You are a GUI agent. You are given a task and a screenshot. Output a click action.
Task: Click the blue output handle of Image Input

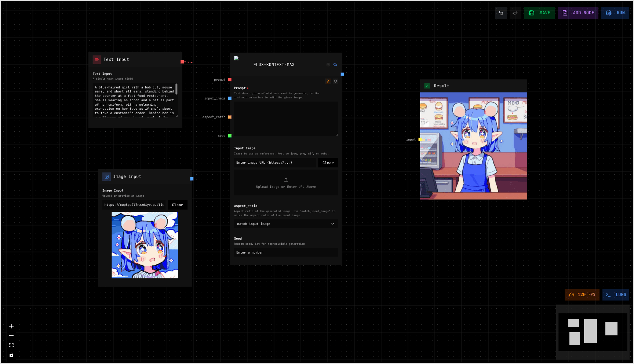pyautogui.click(x=192, y=179)
